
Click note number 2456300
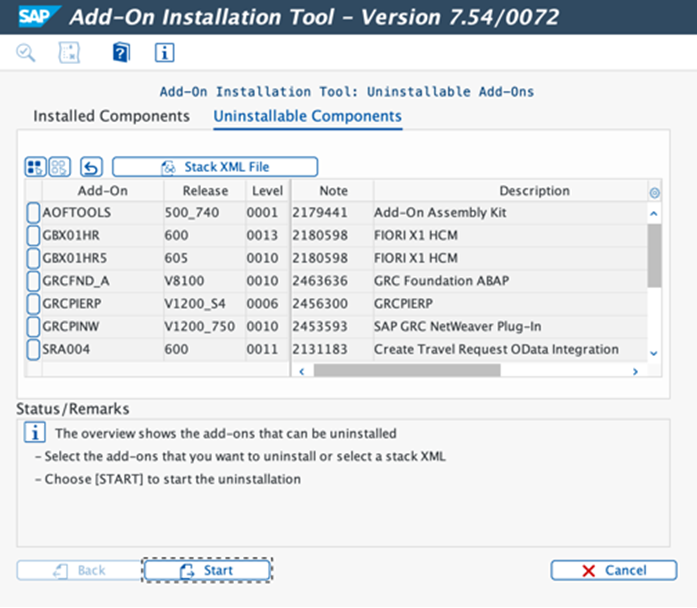320,304
